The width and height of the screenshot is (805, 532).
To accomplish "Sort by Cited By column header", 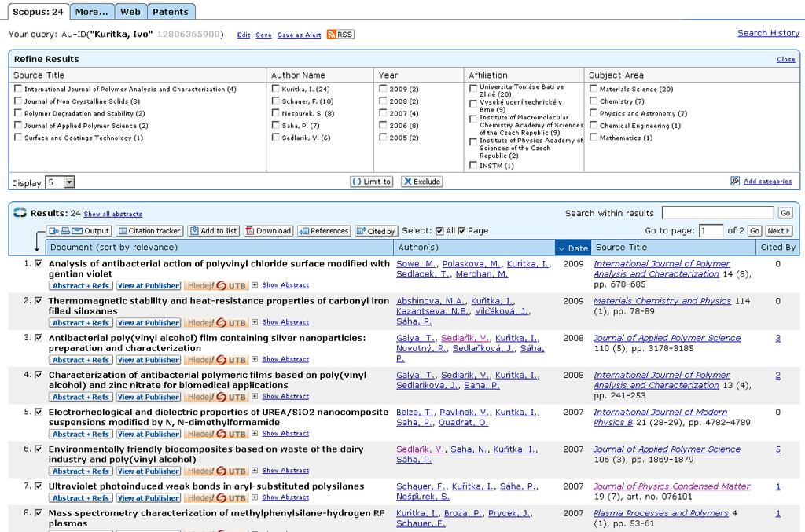I will pyautogui.click(x=777, y=248).
